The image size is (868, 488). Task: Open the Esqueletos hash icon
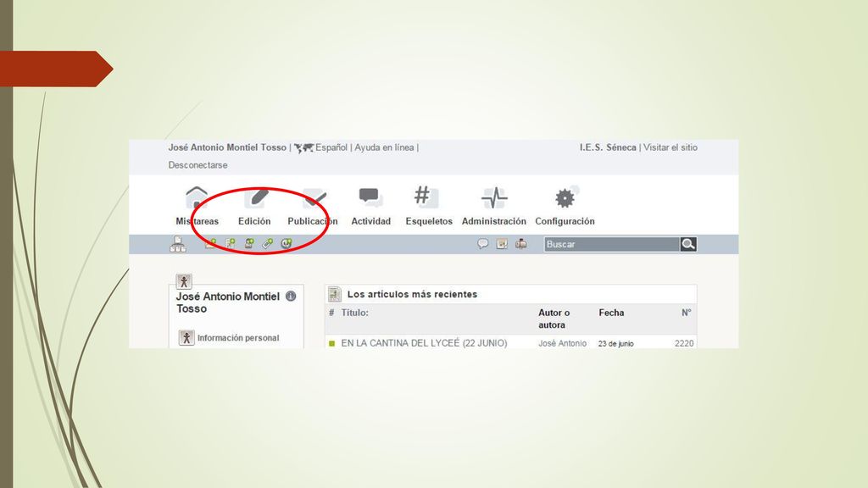tap(426, 197)
